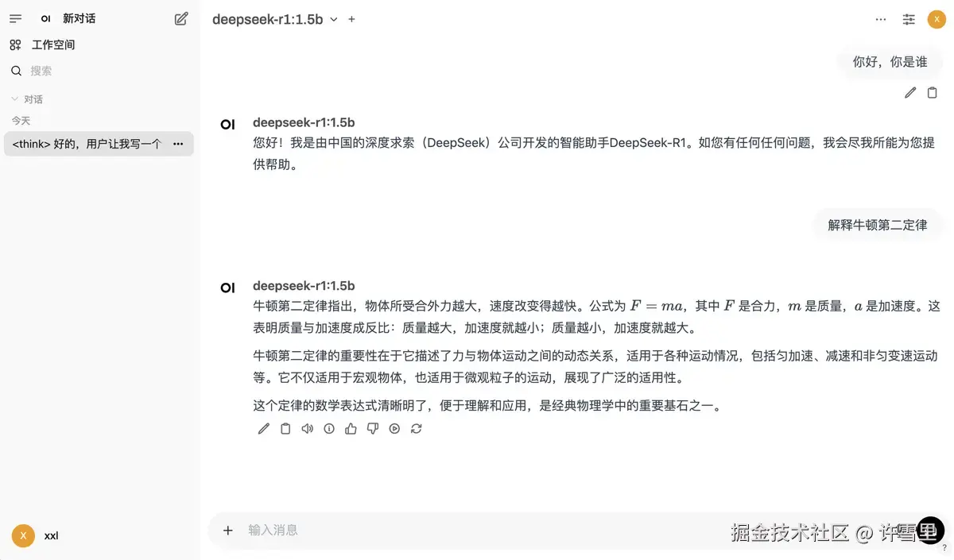The width and height of the screenshot is (954, 560).
Task: Toggle the sidebar with the hamburger icon
Action: pyautogui.click(x=16, y=18)
